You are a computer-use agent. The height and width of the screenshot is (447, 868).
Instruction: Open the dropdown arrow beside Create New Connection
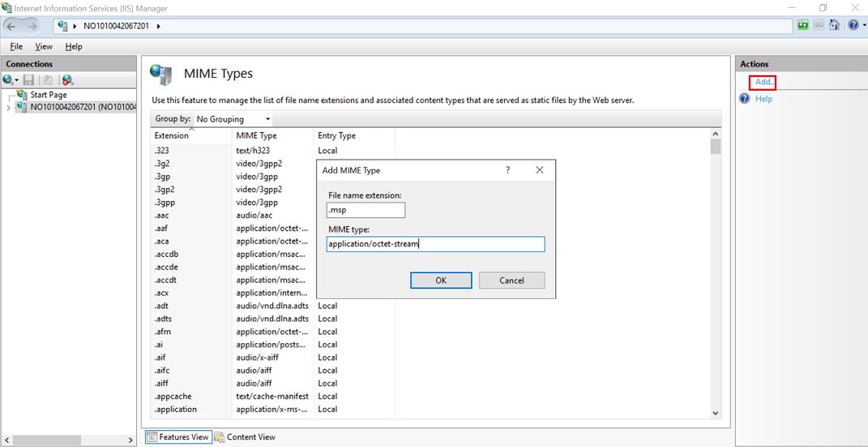point(17,80)
